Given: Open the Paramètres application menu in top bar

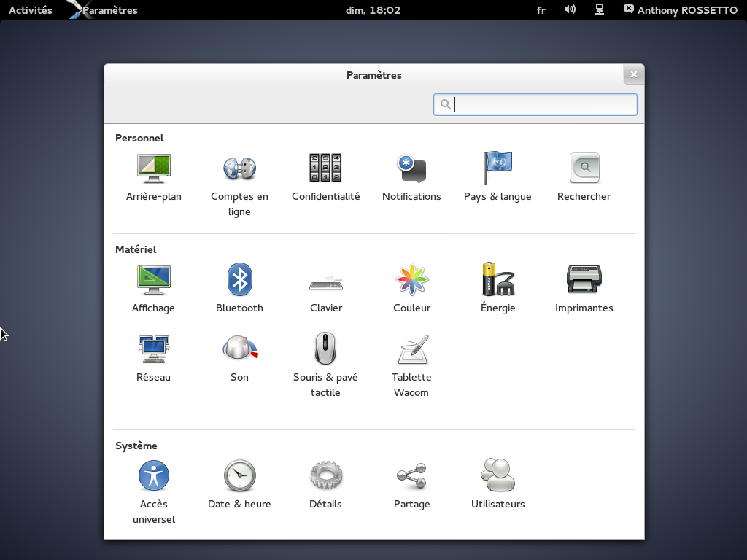Looking at the screenshot, I should tap(104, 10).
